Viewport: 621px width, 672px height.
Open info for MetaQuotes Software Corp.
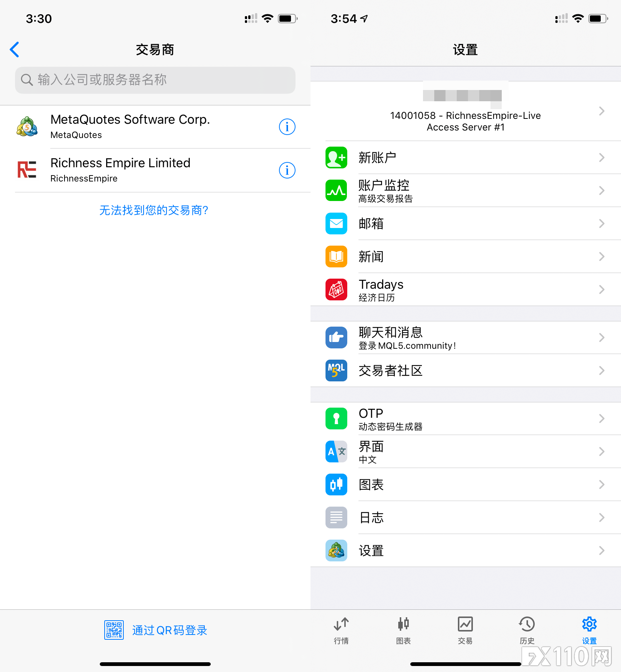pos(287,127)
